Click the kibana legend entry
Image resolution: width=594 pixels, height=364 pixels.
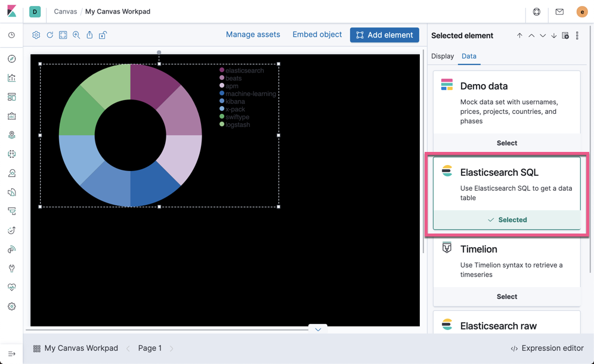[x=232, y=101]
